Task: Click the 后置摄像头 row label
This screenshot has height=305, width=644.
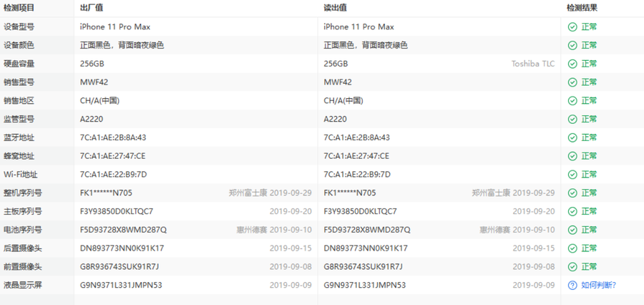Action: pos(23,248)
